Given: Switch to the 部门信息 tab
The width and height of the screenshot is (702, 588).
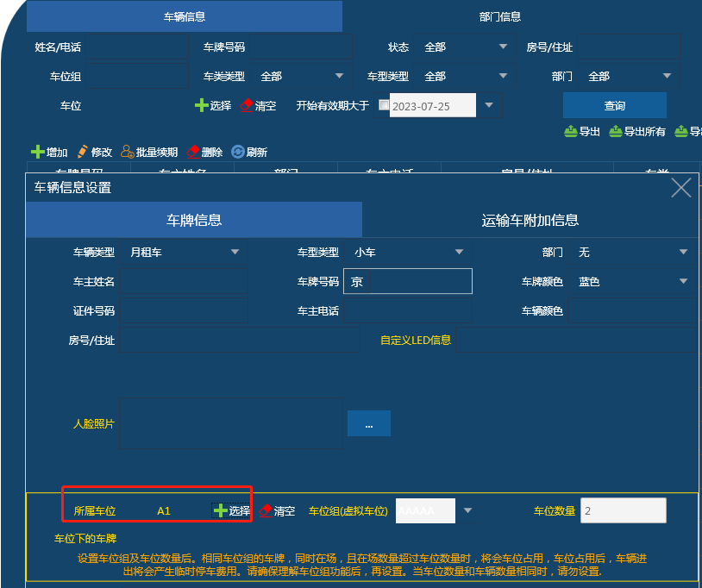Looking at the screenshot, I should 499,16.
